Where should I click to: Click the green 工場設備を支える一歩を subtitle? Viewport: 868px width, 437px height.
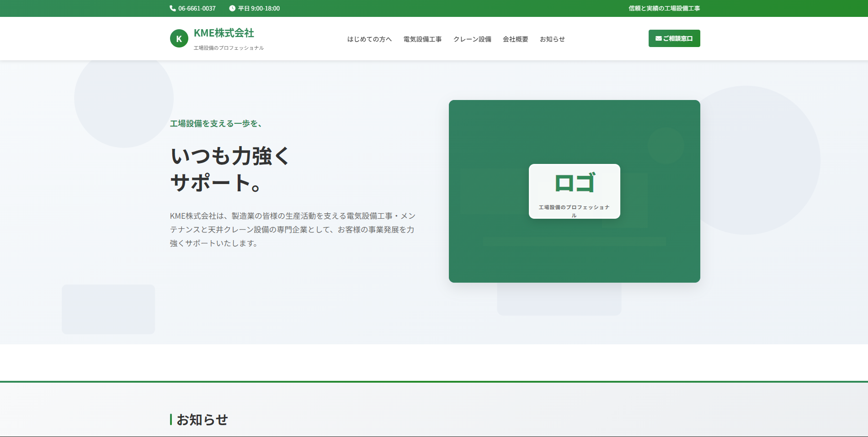coord(216,124)
